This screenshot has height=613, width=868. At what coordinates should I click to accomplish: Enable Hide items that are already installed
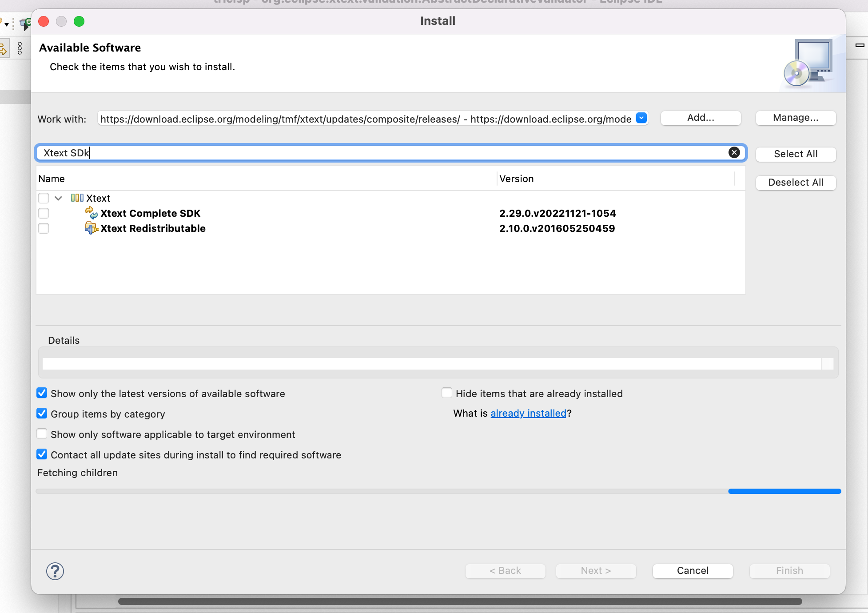point(447,393)
